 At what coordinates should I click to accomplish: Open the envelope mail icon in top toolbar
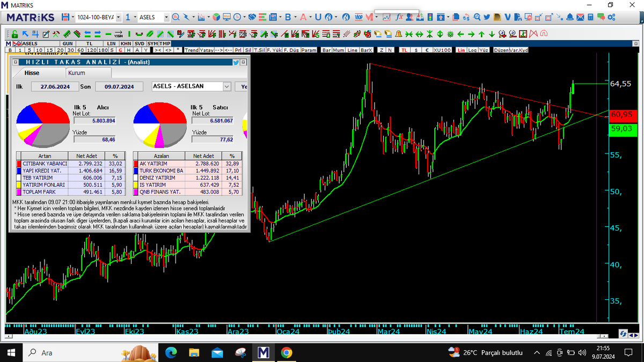click(580, 17)
